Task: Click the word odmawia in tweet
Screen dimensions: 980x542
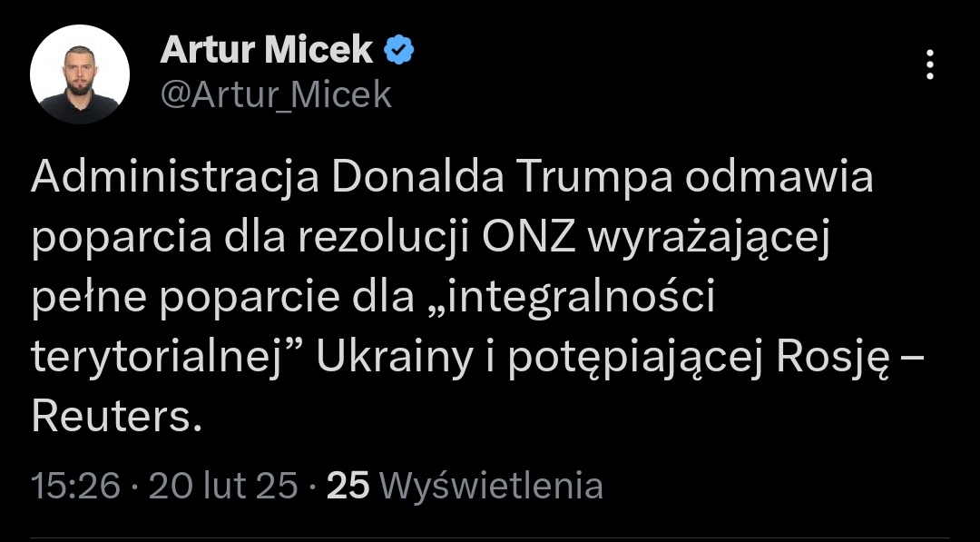Action: pyautogui.click(x=777, y=179)
